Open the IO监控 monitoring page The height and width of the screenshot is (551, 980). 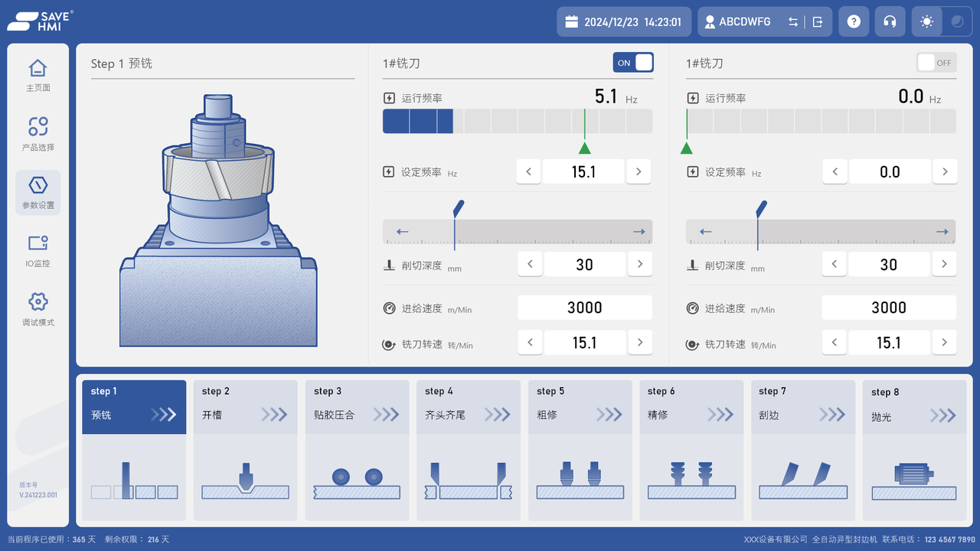(38, 250)
